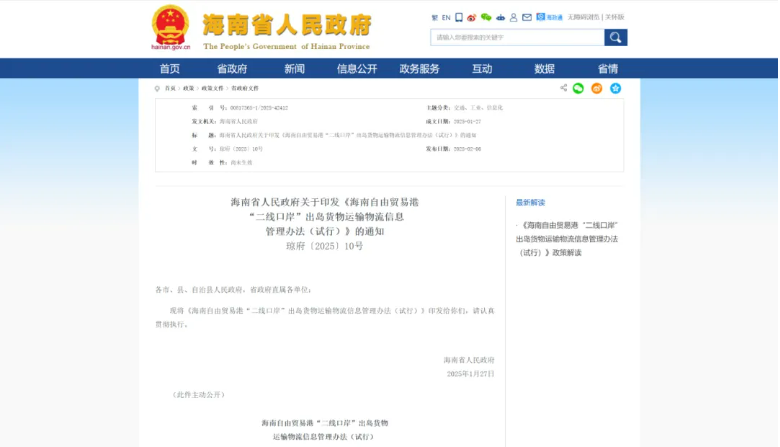780x447 pixels.
Task: Click the note (此件主动公开)
Action: [198, 395]
